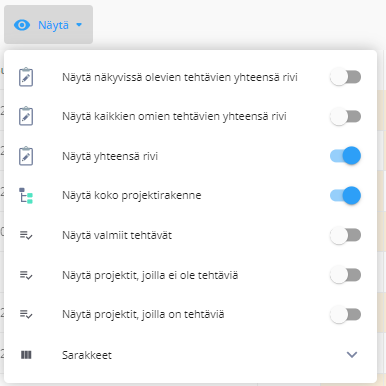Click the eye icon beside Näytä
Viewport: 386px width, 386px height.
(22, 25)
